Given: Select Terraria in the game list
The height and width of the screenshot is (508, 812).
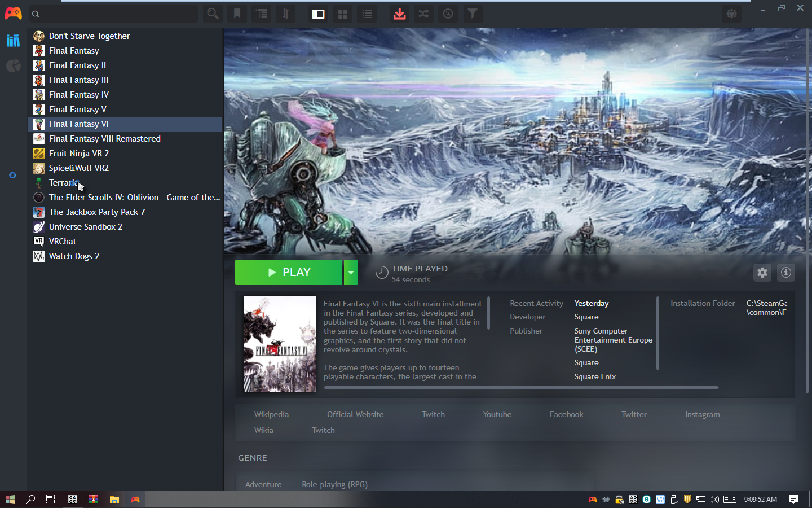Looking at the screenshot, I should (125, 183).
